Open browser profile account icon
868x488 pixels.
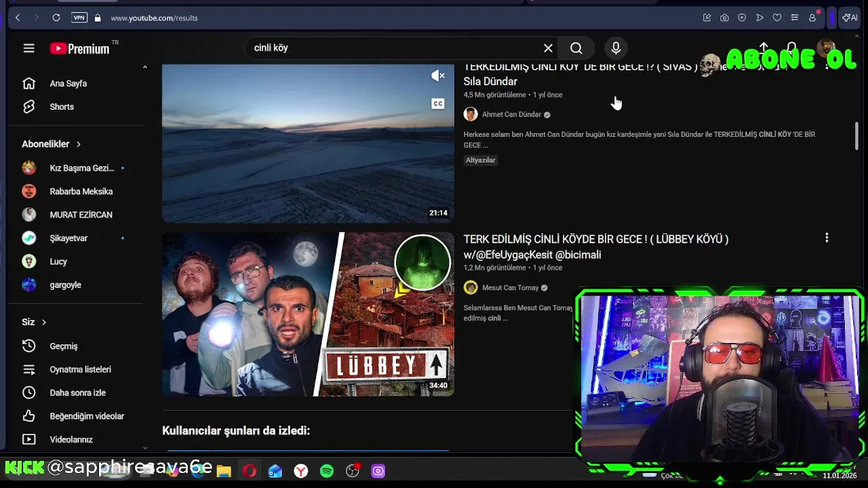click(x=812, y=18)
